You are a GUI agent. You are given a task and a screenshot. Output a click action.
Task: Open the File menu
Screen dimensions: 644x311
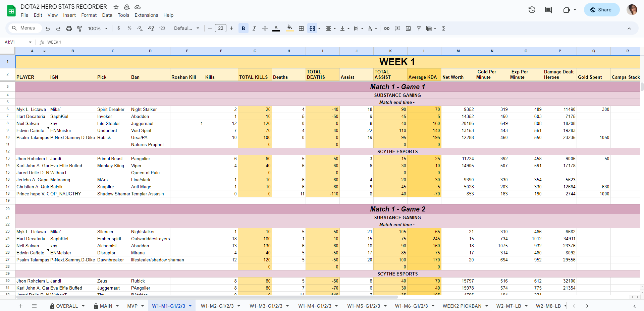pos(24,15)
